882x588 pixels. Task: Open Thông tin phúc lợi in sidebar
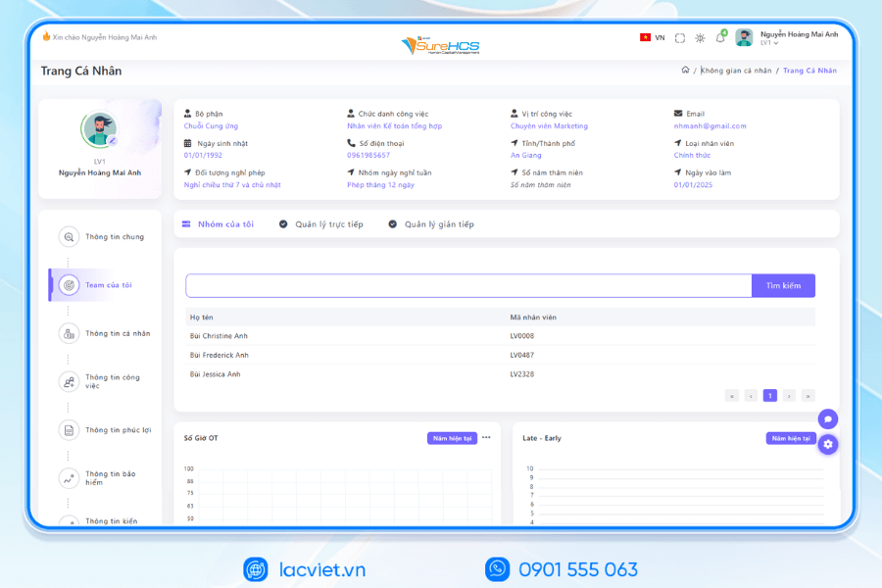coord(118,430)
